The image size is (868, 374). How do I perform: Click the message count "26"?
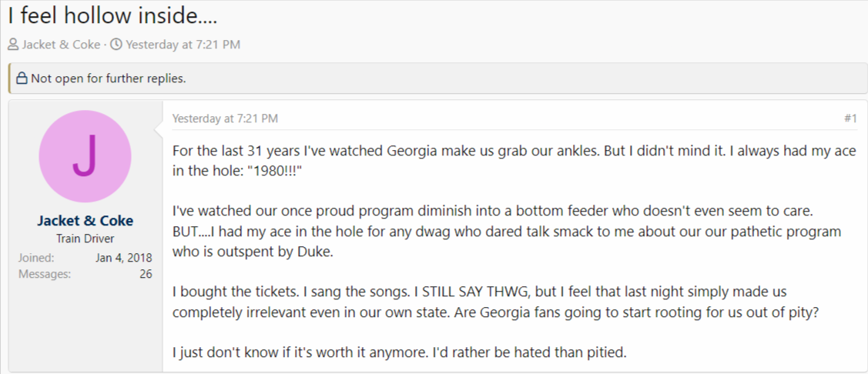(x=145, y=273)
